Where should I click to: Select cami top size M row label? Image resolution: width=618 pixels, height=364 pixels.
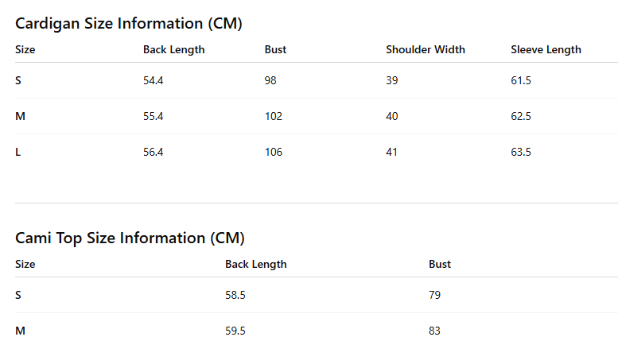(x=20, y=331)
